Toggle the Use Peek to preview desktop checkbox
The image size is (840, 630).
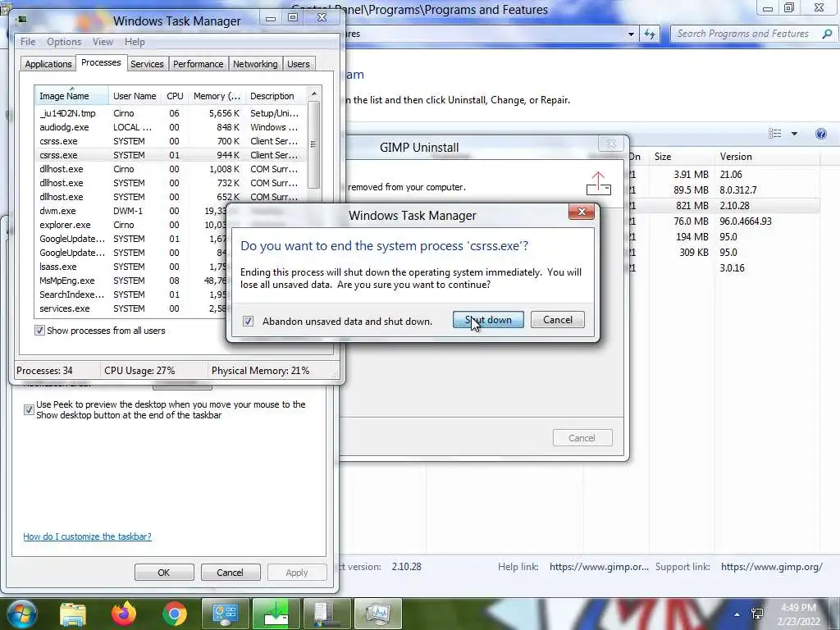coord(29,410)
